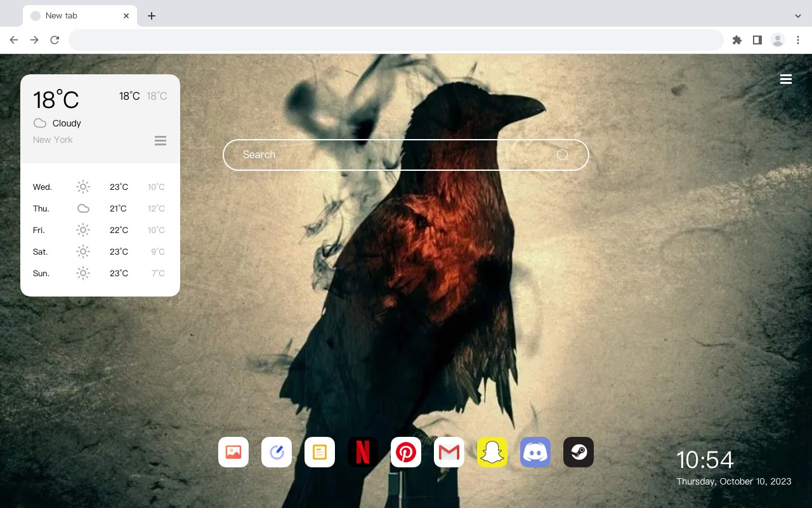Click the New York location label
This screenshot has width=812, height=508.
click(x=53, y=140)
